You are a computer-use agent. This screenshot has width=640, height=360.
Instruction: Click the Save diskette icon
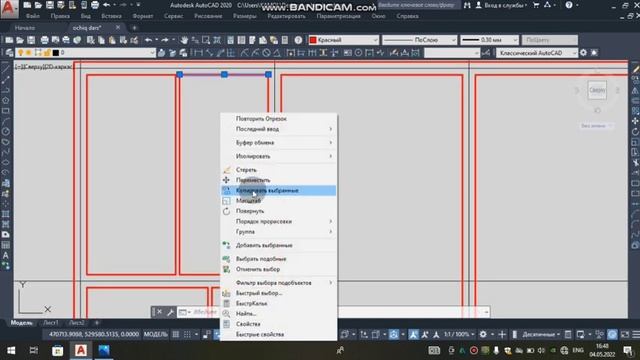tap(31, 40)
